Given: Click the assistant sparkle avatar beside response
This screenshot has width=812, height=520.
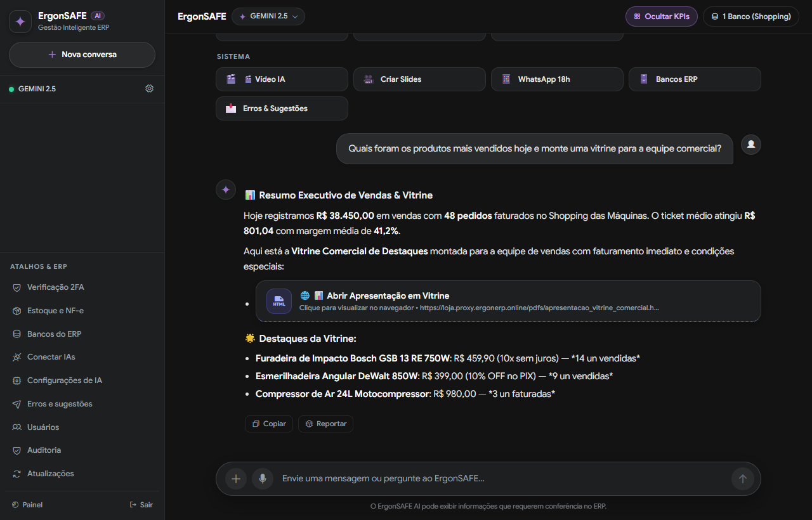Looking at the screenshot, I should (226, 190).
